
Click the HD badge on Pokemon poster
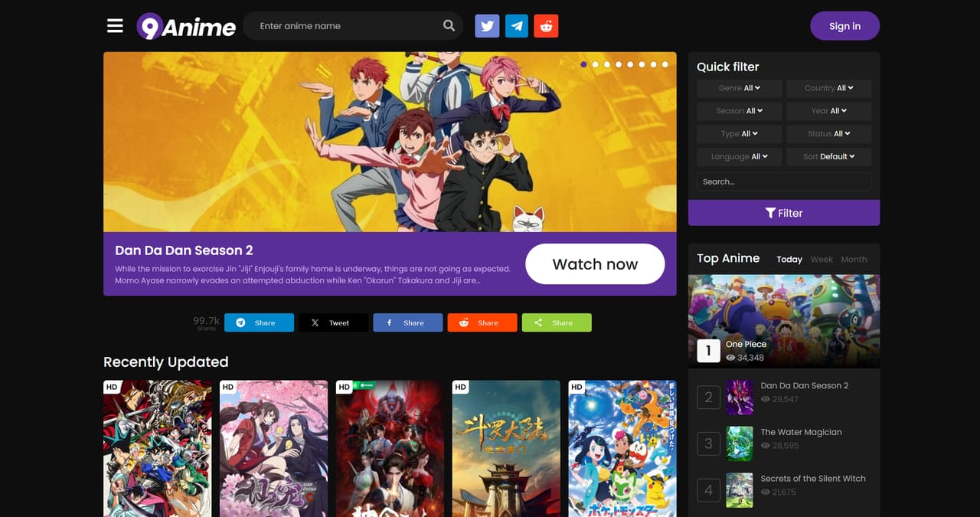tap(577, 387)
